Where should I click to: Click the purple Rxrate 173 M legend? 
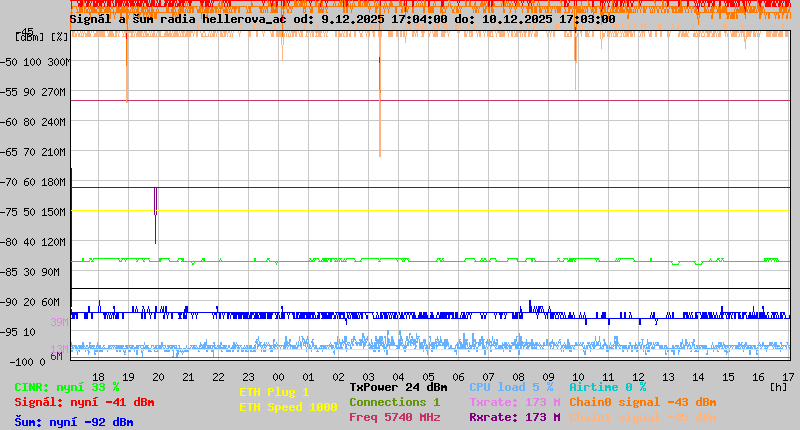(515, 417)
